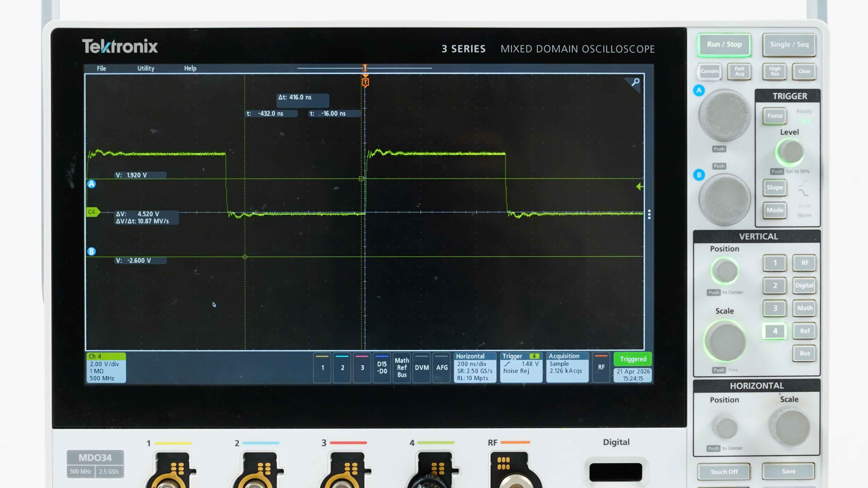
Task: Tap the Single / Seq button
Action: click(x=789, y=45)
